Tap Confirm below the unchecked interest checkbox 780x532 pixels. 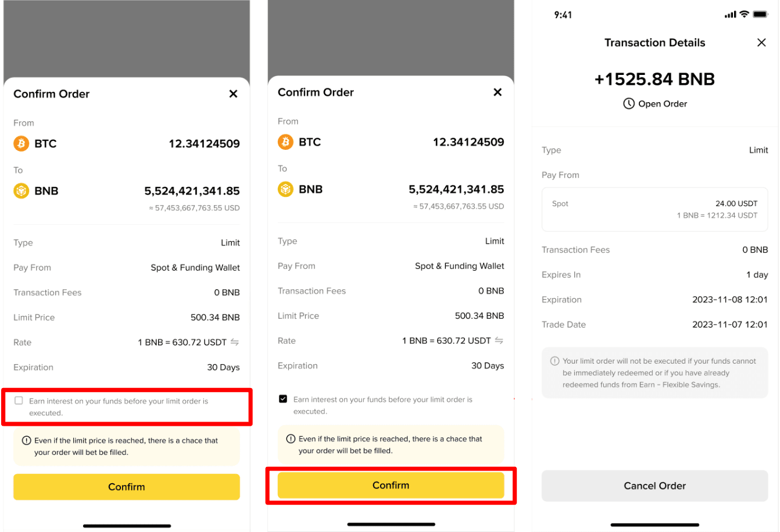(x=126, y=487)
